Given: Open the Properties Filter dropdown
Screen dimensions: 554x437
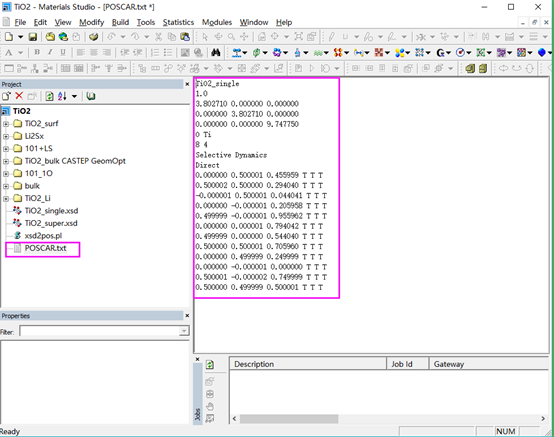Looking at the screenshot, I should point(184,331).
